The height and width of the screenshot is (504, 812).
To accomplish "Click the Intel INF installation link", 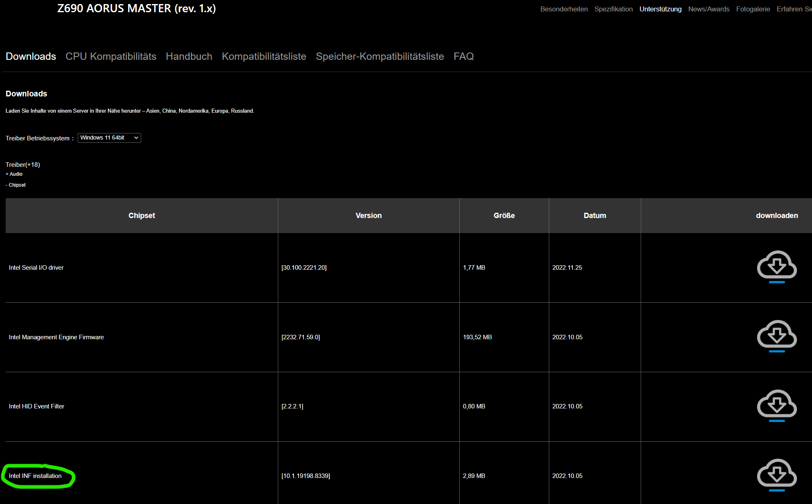I will (35, 476).
